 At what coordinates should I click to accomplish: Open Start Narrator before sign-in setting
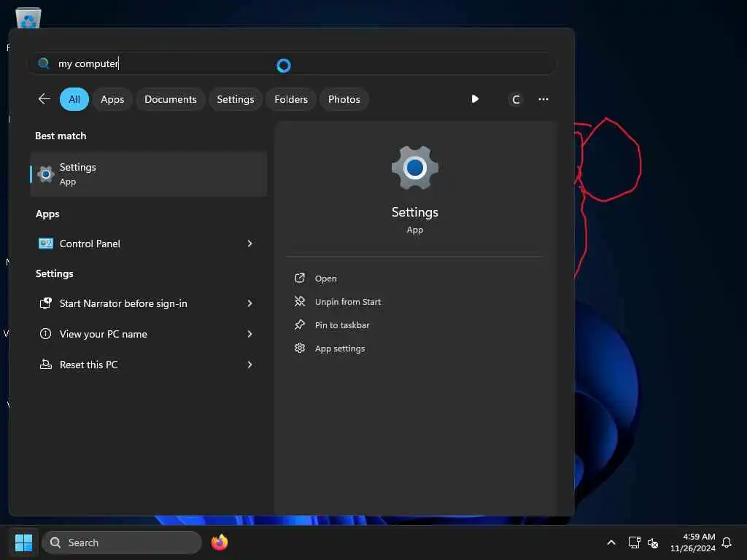click(149, 303)
